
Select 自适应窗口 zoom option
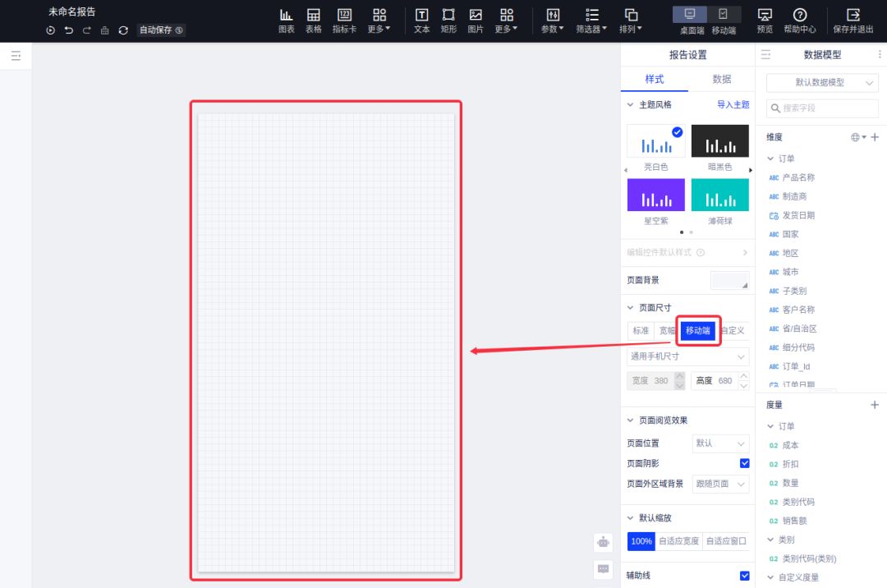(x=726, y=541)
